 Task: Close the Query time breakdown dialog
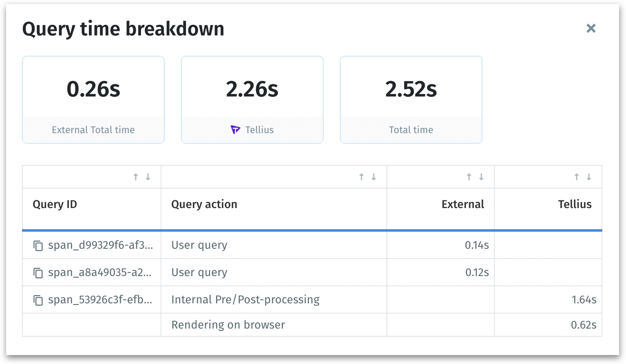coord(591,28)
